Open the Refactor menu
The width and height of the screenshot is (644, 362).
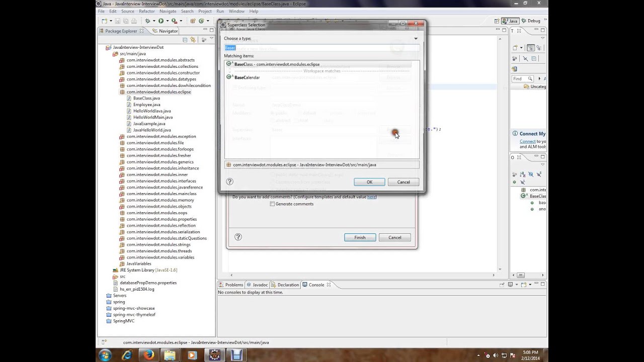pyautogui.click(x=147, y=11)
